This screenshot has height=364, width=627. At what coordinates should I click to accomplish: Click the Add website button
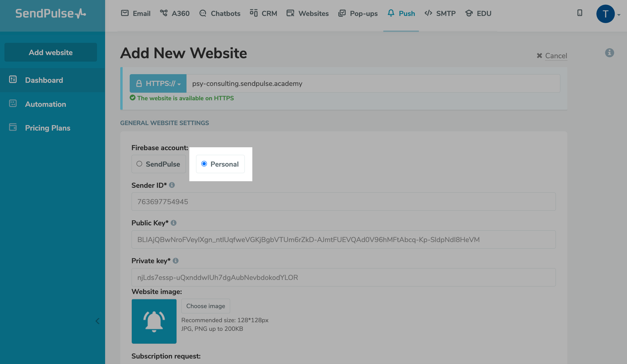pos(51,52)
